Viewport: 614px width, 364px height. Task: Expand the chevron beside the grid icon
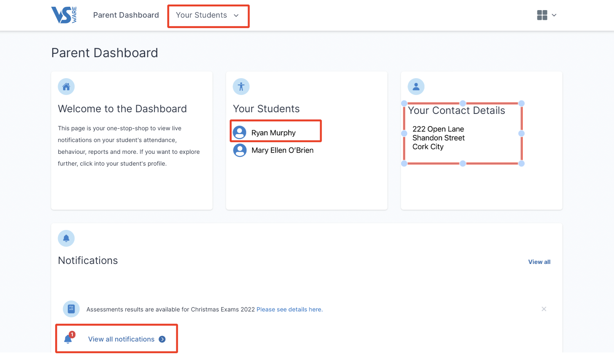[554, 15]
